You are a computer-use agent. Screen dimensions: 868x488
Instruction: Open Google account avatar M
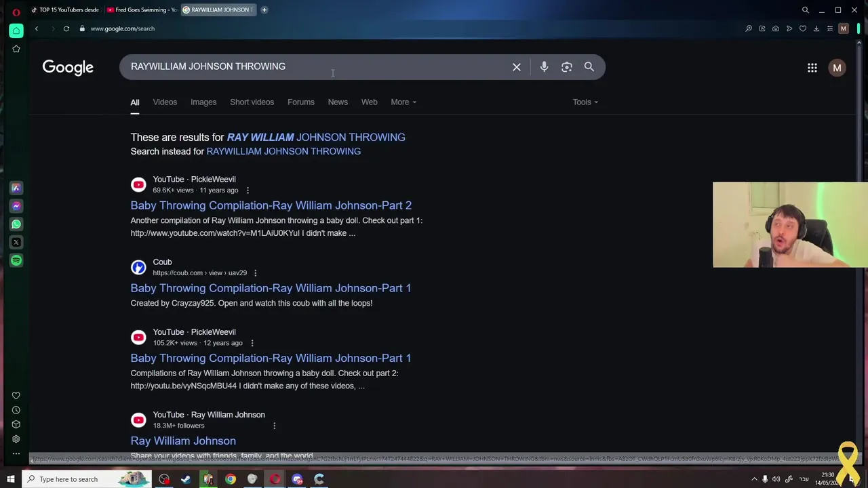tap(837, 68)
